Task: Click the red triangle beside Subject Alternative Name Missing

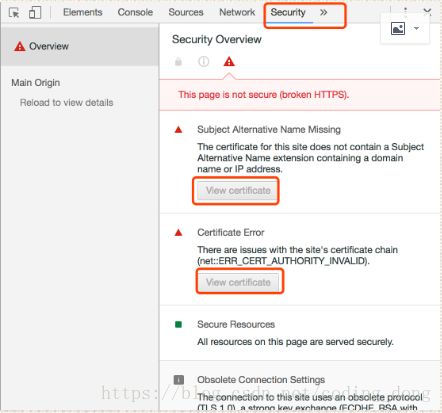Action: coord(178,130)
